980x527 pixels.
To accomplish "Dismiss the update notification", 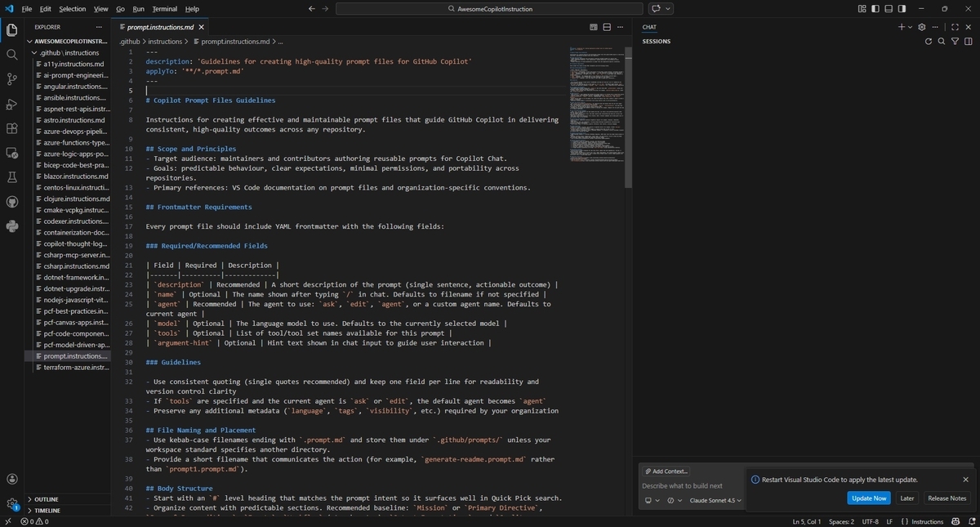I will pos(965,480).
